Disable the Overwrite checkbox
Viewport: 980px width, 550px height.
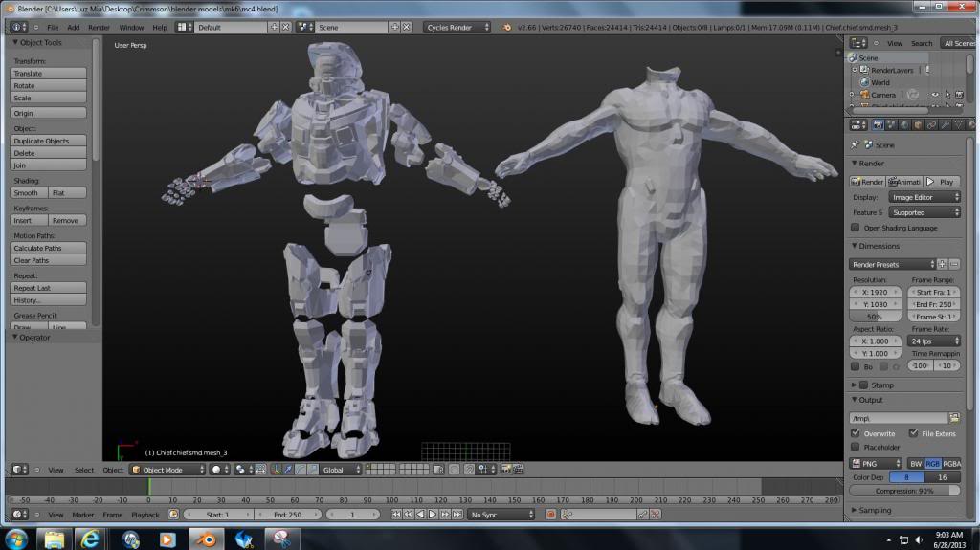pos(855,433)
